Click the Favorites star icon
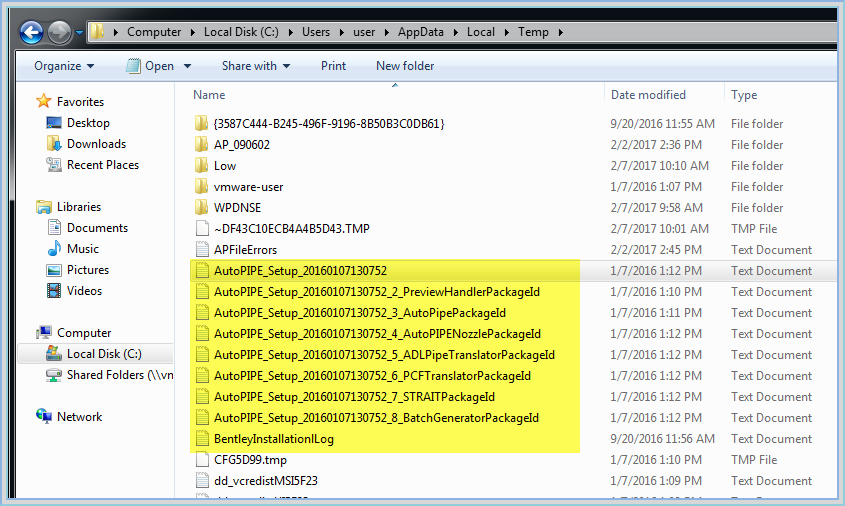845x506 pixels. (44, 101)
